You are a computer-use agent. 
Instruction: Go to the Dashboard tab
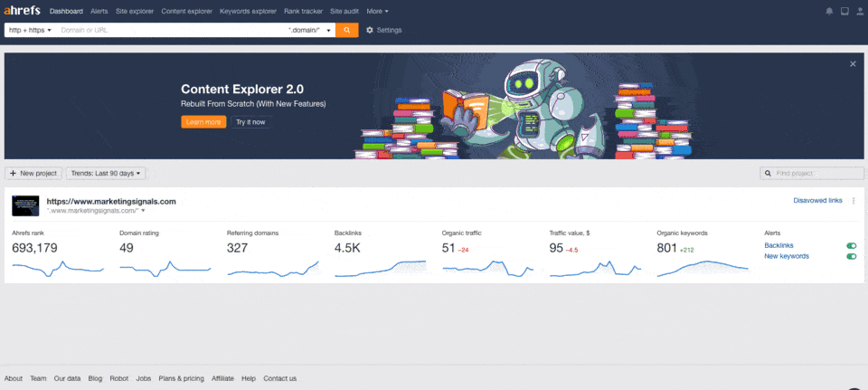[x=66, y=11]
